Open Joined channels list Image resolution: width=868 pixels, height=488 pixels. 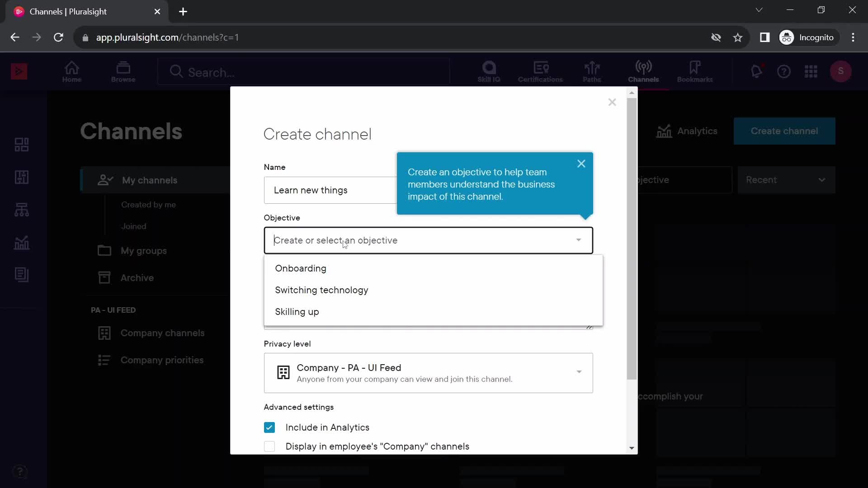pos(134,226)
